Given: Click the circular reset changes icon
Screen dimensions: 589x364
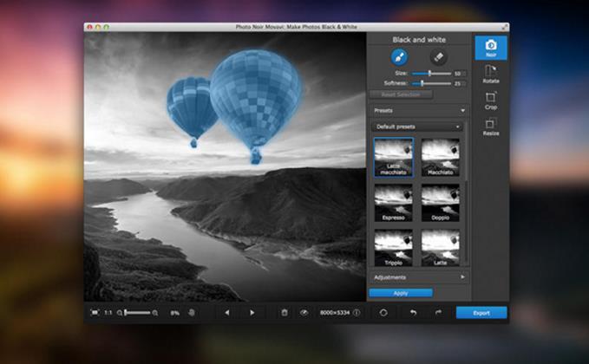Looking at the screenshot, I should pyautogui.click(x=383, y=313).
